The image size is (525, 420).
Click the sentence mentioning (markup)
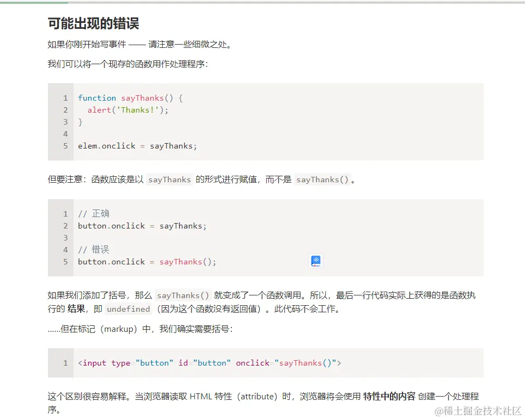(x=141, y=329)
